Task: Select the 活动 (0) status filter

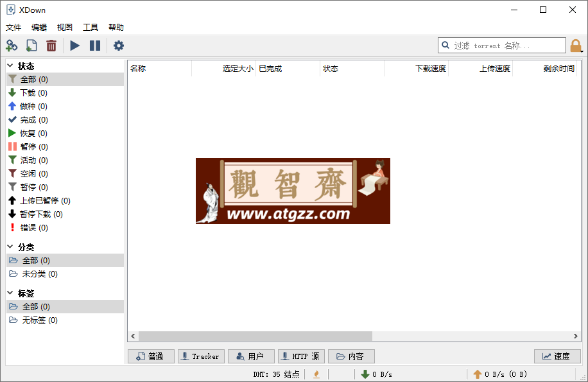Action: click(x=65, y=161)
